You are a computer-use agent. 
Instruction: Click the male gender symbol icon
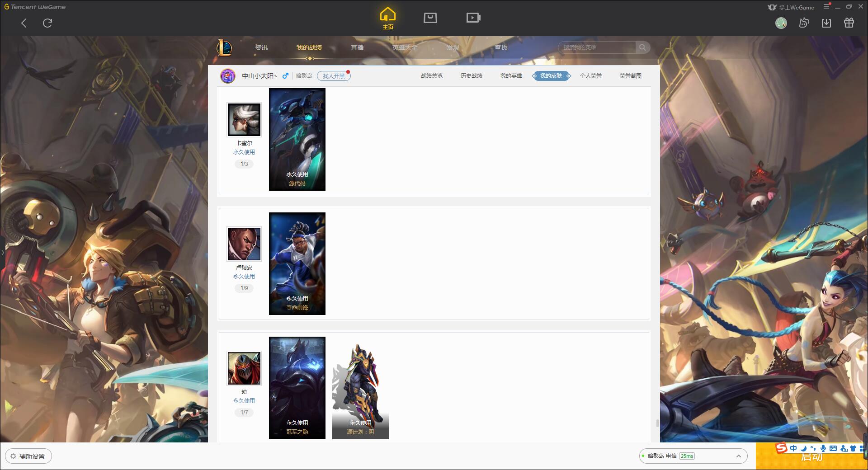click(x=285, y=76)
